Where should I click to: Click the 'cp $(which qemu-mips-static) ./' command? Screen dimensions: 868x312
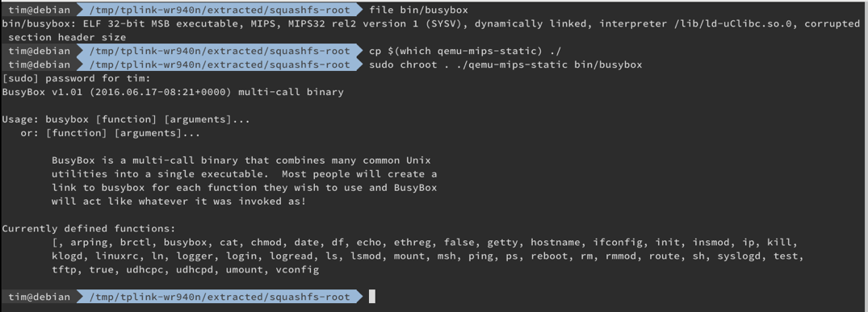pos(465,52)
